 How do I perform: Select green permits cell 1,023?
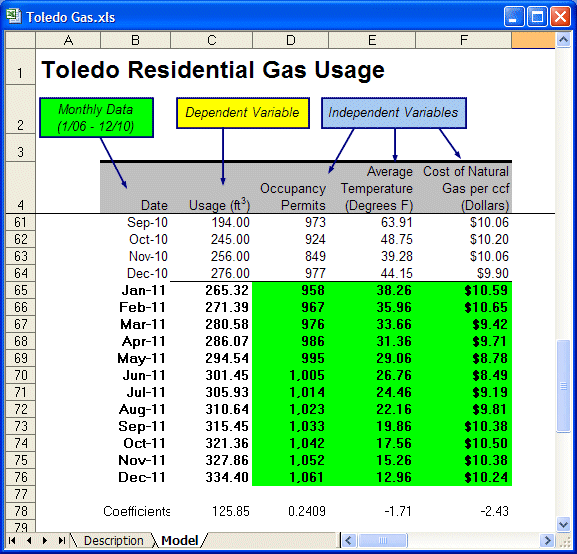click(290, 409)
